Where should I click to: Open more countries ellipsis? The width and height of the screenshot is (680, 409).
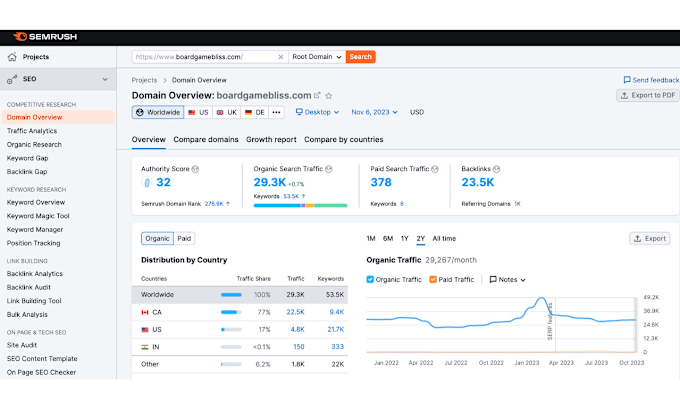tap(276, 112)
